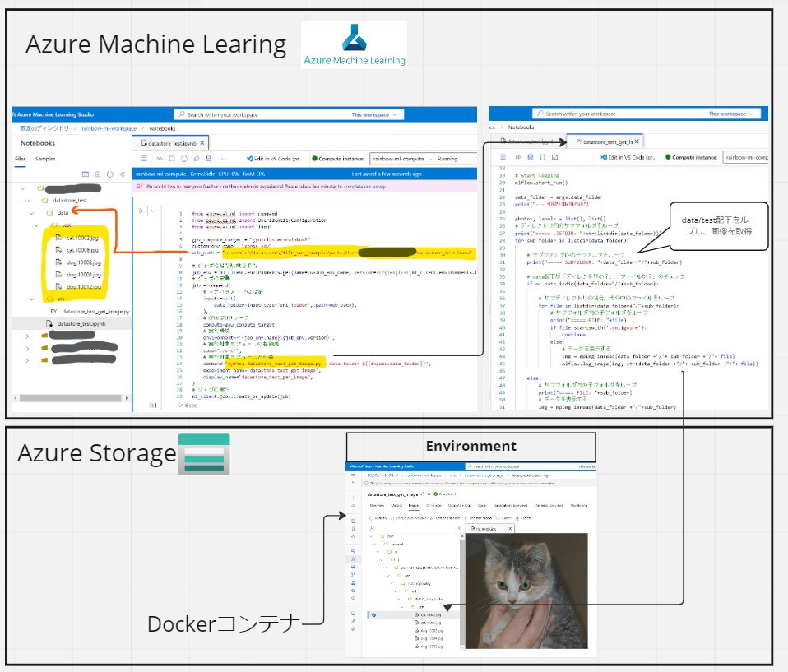
Task: Stop kernel execution with the red square icon
Action: pyautogui.click(x=171, y=158)
